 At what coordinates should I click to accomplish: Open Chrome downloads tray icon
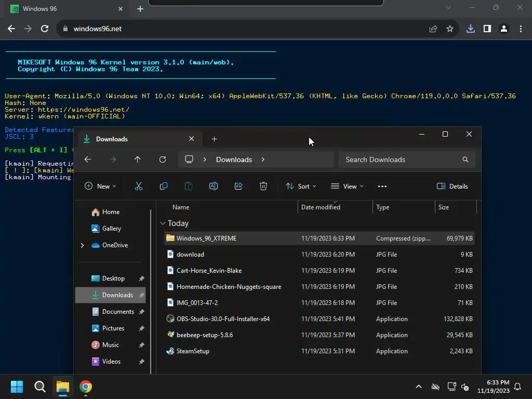(x=471, y=29)
